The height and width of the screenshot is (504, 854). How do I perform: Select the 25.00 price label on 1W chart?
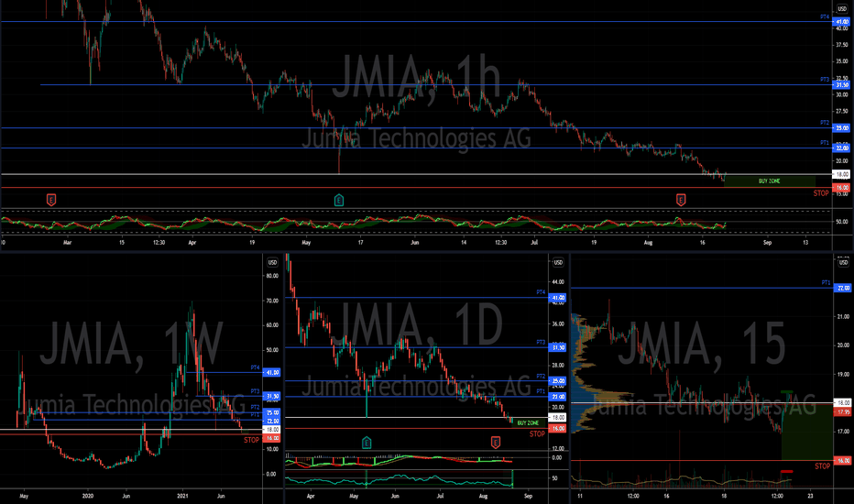[271, 413]
